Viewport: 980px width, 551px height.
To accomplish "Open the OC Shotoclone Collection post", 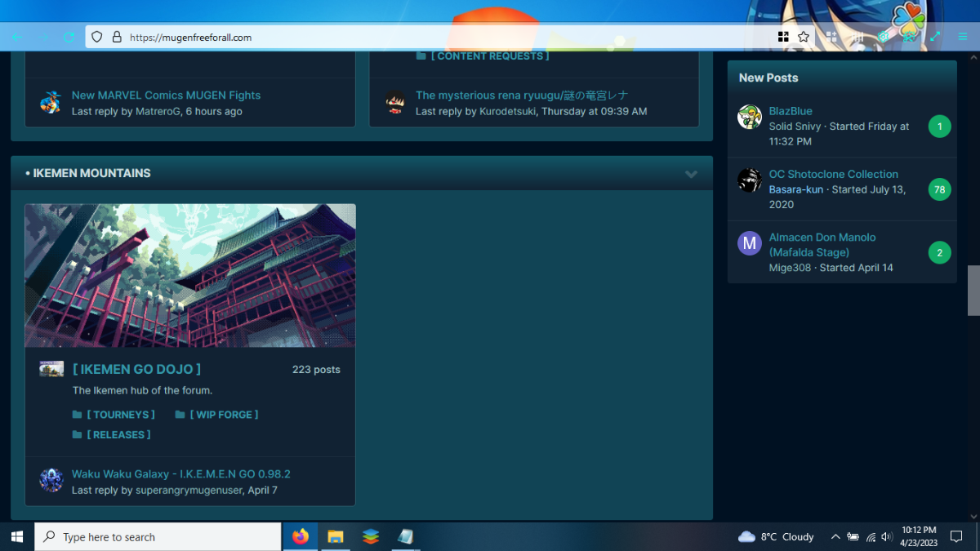I will pyautogui.click(x=834, y=174).
